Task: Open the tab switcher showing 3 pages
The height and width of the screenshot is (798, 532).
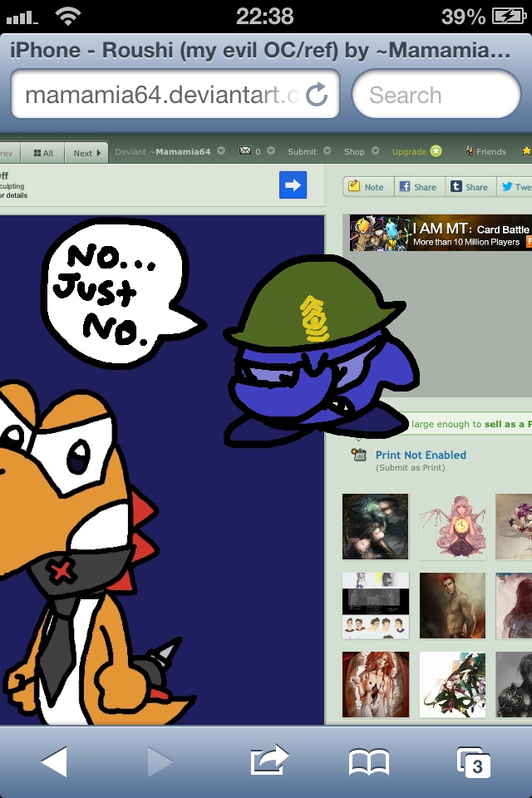Action: (474, 762)
